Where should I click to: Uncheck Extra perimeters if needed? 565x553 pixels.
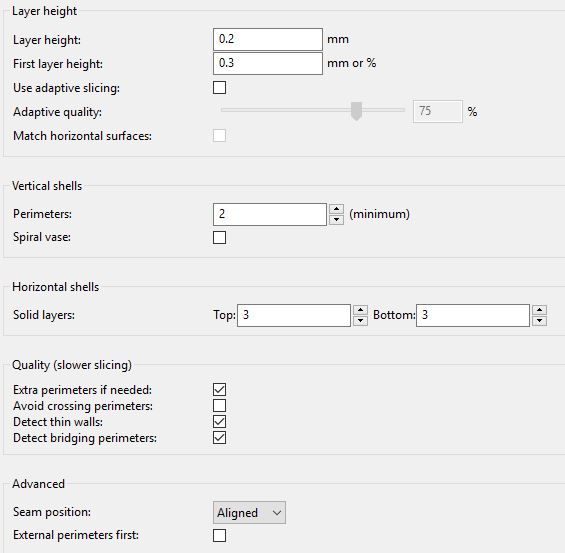pos(219,389)
